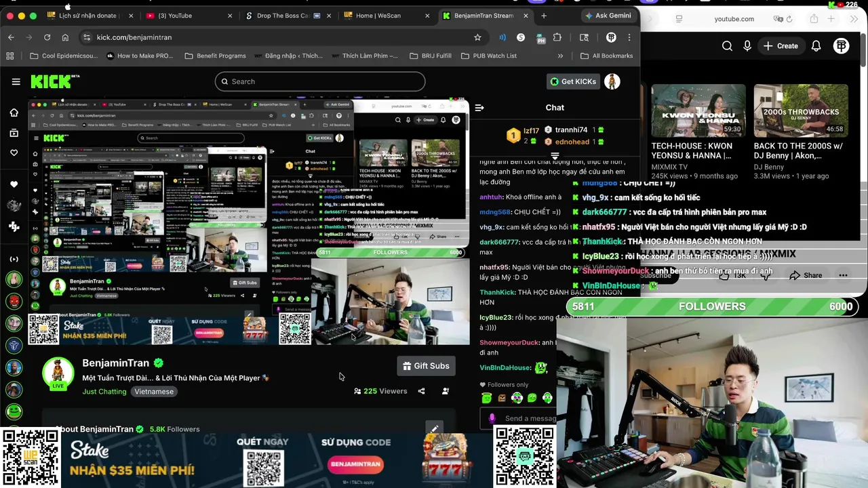Bookmark this page with the star icon
Image resolution: width=868 pixels, height=488 pixels.
tap(477, 37)
